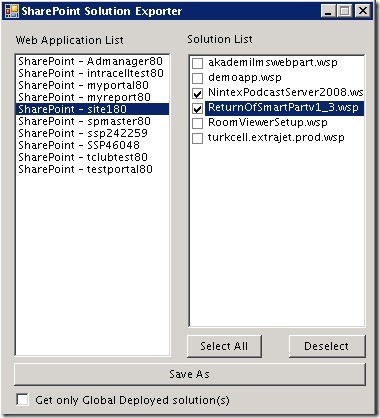Image resolution: width=380 pixels, height=418 pixels.
Task: Choose SharePoint - myportal80 web application
Action: coord(92,85)
